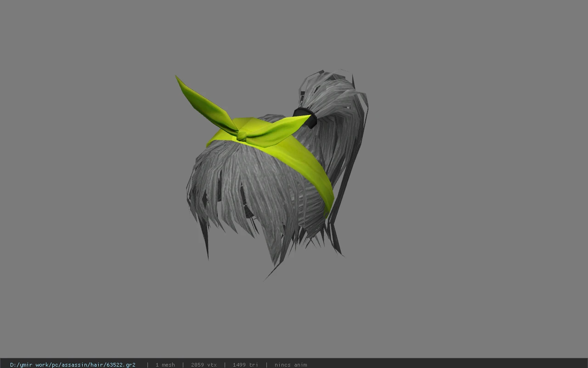Click the "1499 tri" triangle count
Viewport: 588px width, 368px height.
coord(245,365)
